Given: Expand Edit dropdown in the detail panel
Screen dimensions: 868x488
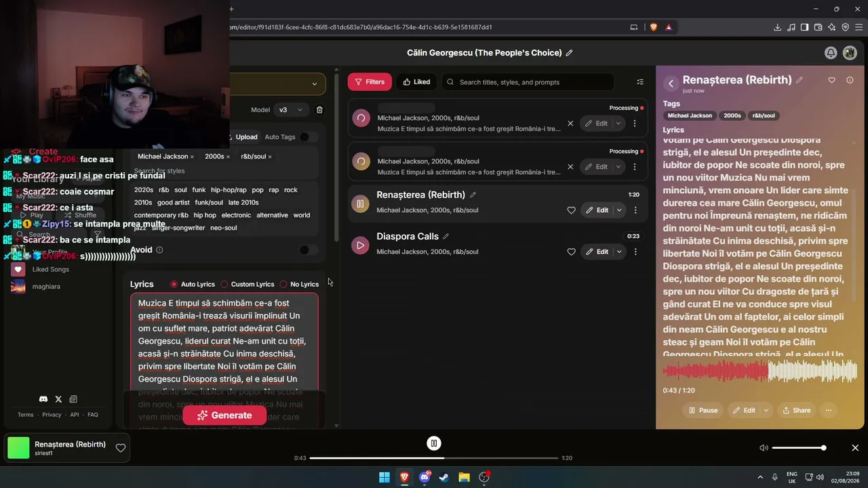Looking at the screenshot, I should pos(766,410).
